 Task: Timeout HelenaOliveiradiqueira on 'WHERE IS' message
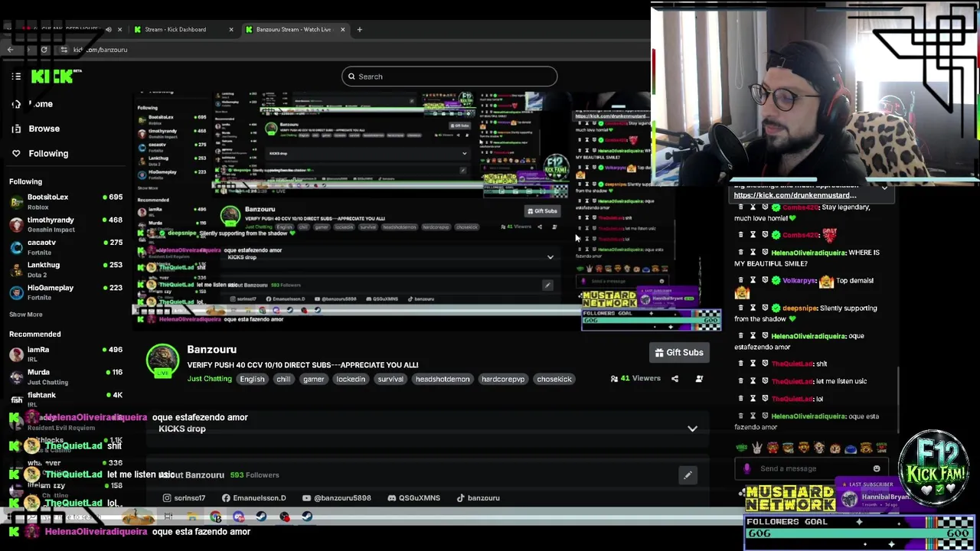pyautogui.click(x=753, y=253)
